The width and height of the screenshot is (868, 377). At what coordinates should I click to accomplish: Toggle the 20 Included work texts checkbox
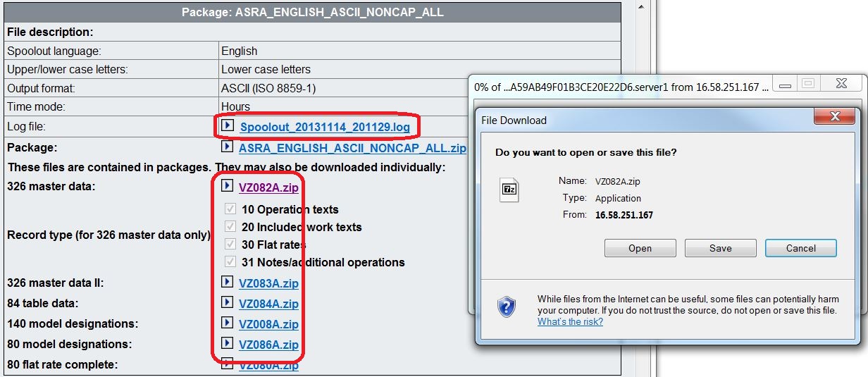click(x=230, y=226)
